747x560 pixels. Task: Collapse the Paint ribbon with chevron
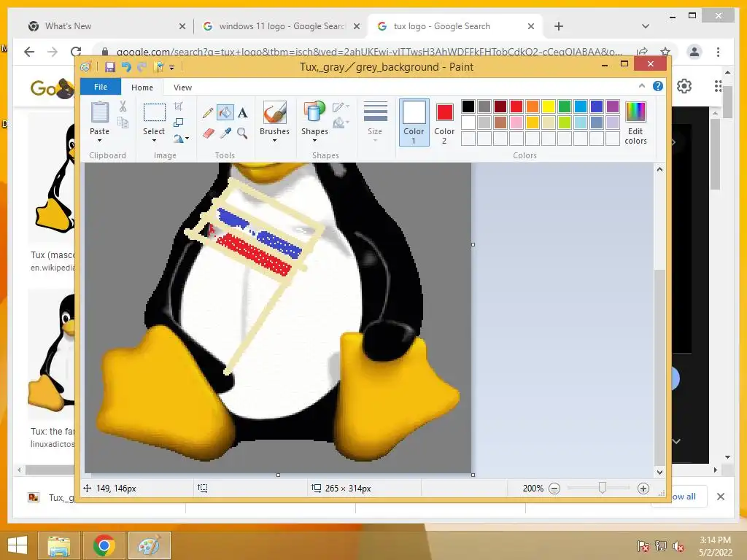642,86
